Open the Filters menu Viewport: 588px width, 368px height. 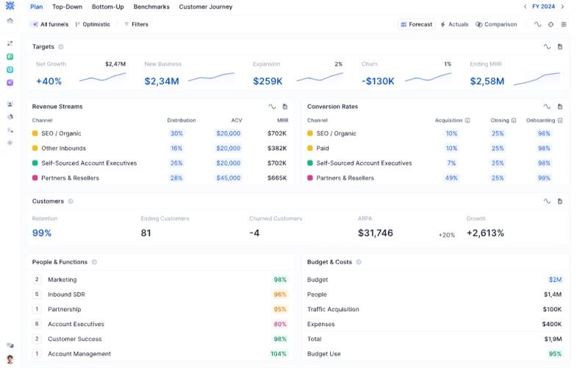pos(136,24)
